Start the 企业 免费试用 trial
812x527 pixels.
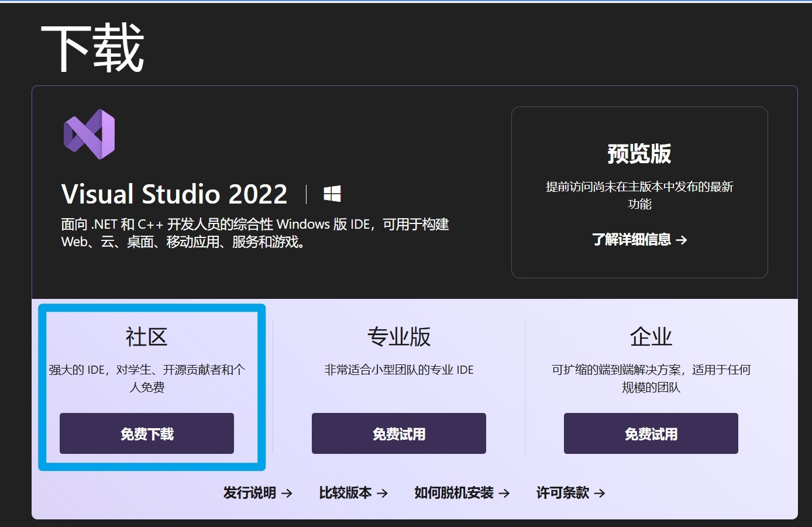coord(651,433)
